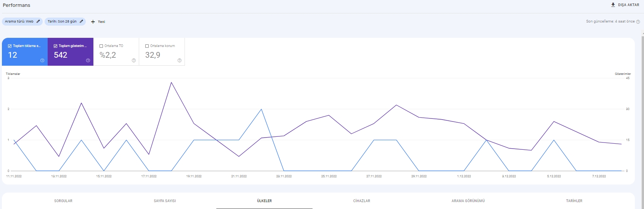Open the CİHAZLAR tab
Image resolution: width=644 pixels, height=209 pixels.
tap(361, 201)
